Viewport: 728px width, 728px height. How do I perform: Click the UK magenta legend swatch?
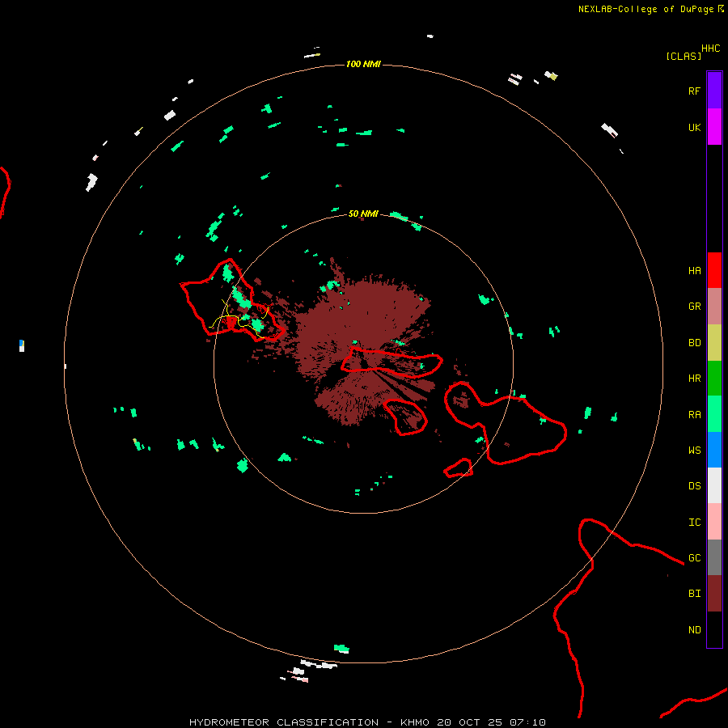(714, 127)
